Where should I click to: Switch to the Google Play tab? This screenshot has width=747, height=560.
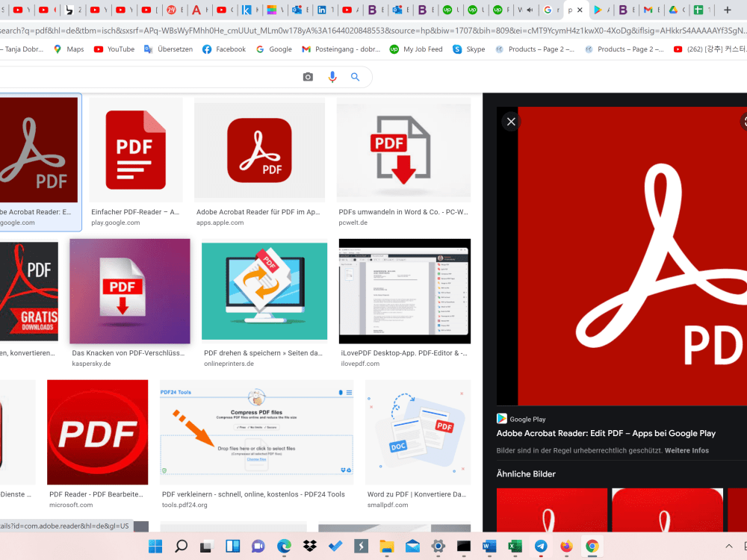point(601,10)
